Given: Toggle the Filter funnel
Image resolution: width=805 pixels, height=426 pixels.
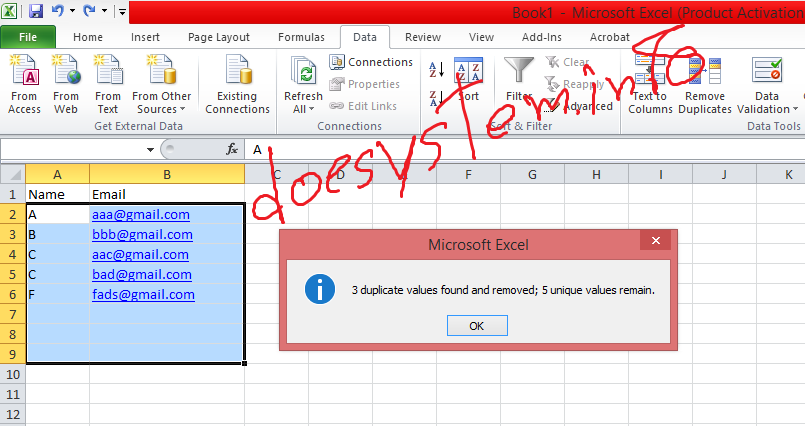Looking at the screenshot, I should tap(519, 80).
